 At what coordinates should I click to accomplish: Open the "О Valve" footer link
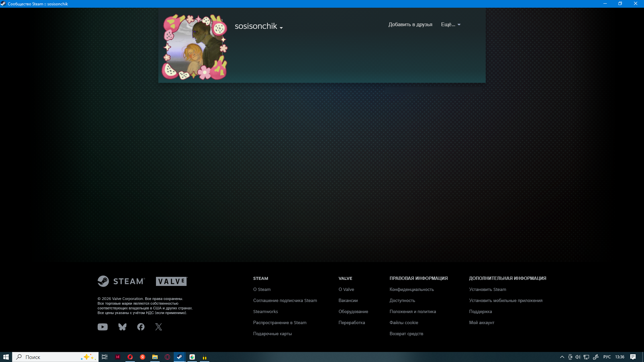pos(346,289)
